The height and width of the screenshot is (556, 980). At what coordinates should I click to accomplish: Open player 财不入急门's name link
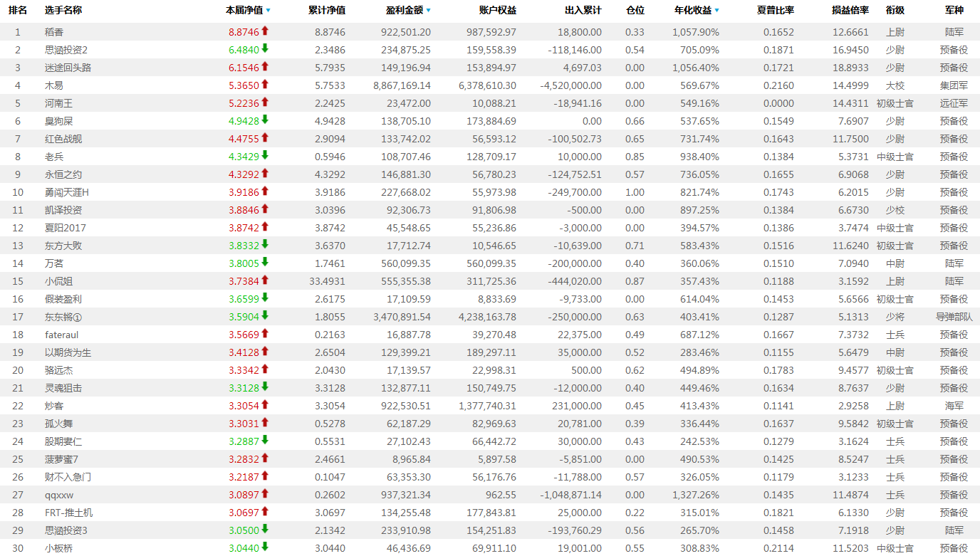(x=68, y=477)
